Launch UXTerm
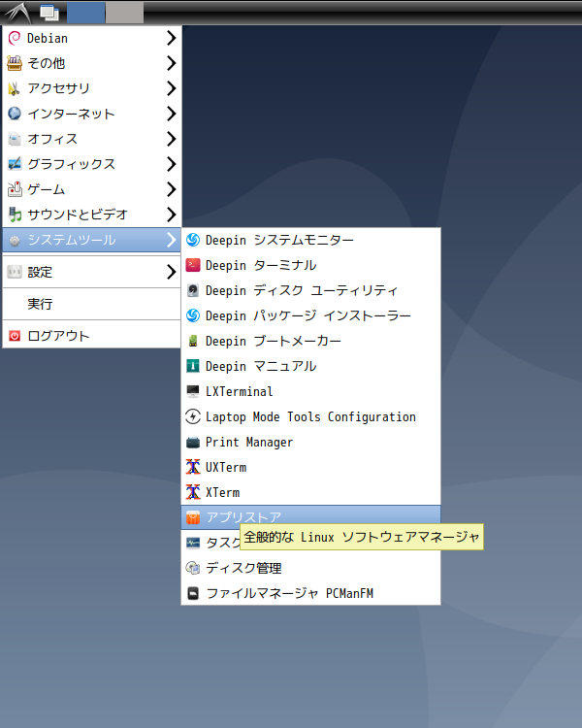This screenshot has height=728, width=582. click(x=311, y=467)
